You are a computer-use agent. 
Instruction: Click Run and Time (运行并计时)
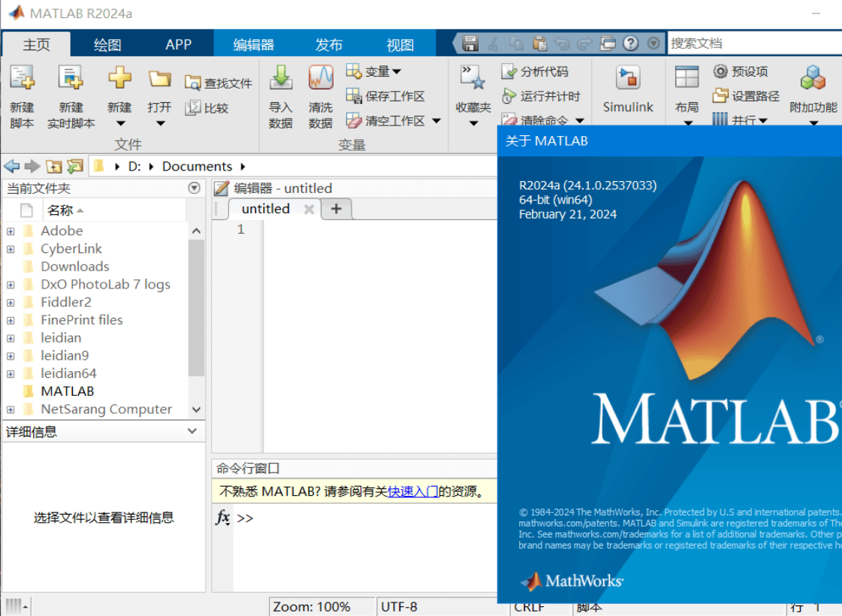point(541,96)
